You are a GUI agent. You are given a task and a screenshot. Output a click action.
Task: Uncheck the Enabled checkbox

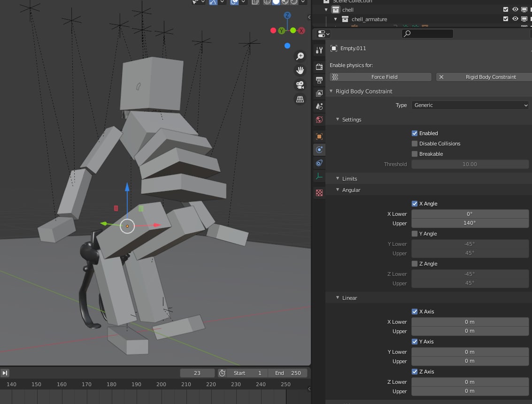tap(414, 133)
